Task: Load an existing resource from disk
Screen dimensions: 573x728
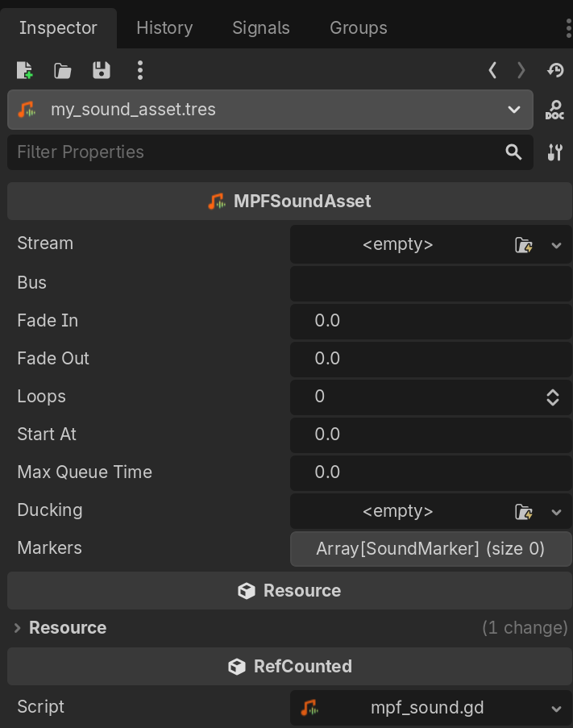Action: point(63,71)
